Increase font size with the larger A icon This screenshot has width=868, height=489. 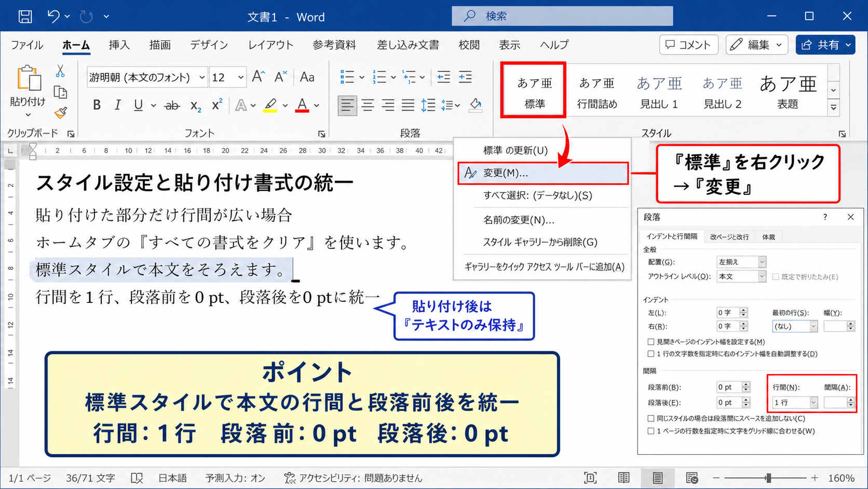pos(258,77)
